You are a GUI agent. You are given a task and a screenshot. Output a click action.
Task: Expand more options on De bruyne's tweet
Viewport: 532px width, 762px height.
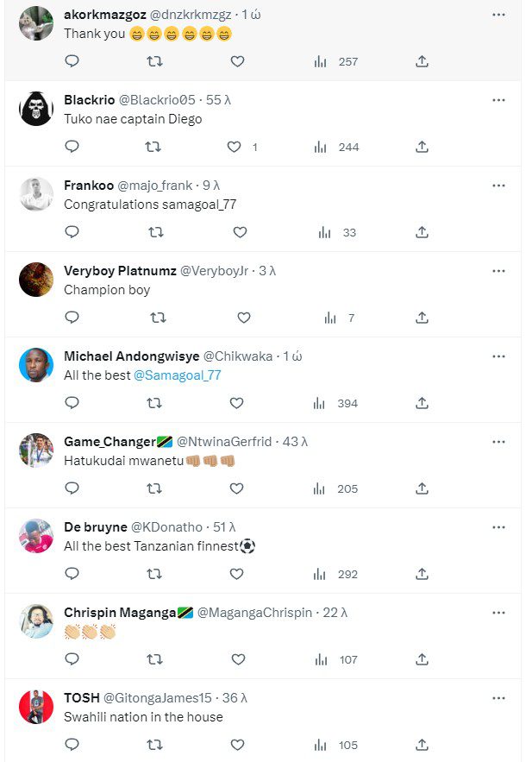(x=498, y=527)
